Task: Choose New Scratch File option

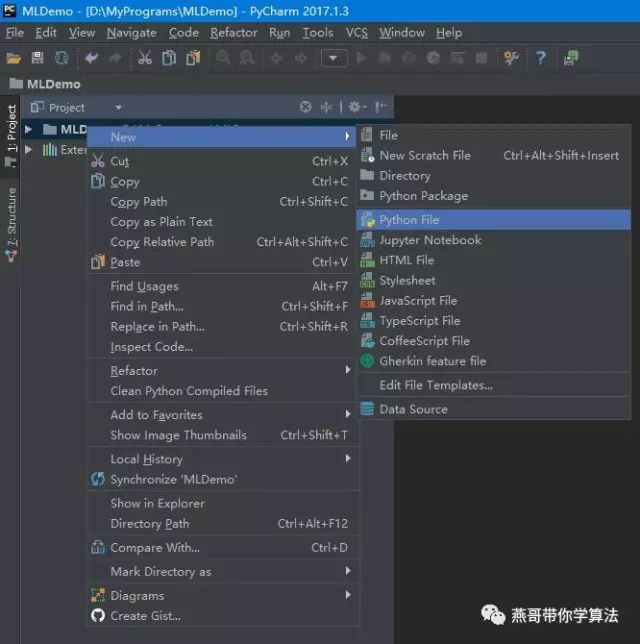Action: [493, 155]
